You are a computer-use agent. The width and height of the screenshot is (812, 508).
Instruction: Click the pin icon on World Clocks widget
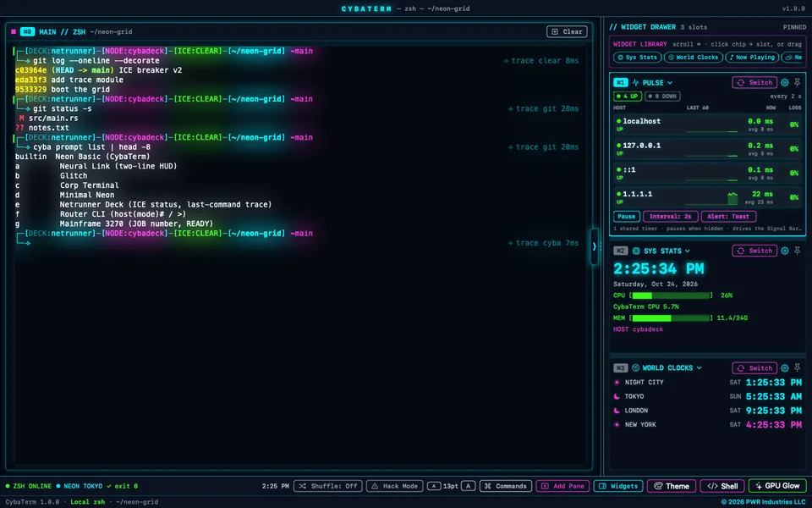click(x=797, y=368)
